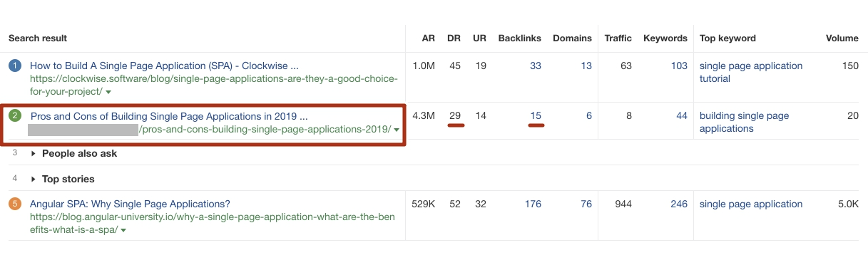Image resolution: width=868 pixels, height=265 pixels.
Task: Click the orange position 5 badge
Action: tap(15, 204)
